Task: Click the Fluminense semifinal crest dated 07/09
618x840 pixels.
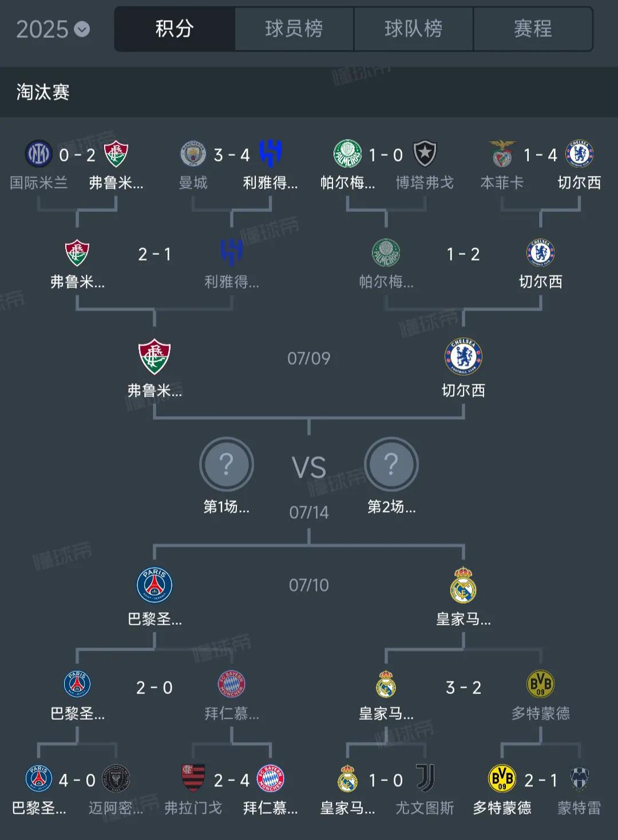Action: pyautogui.click(x=154, y=357)
